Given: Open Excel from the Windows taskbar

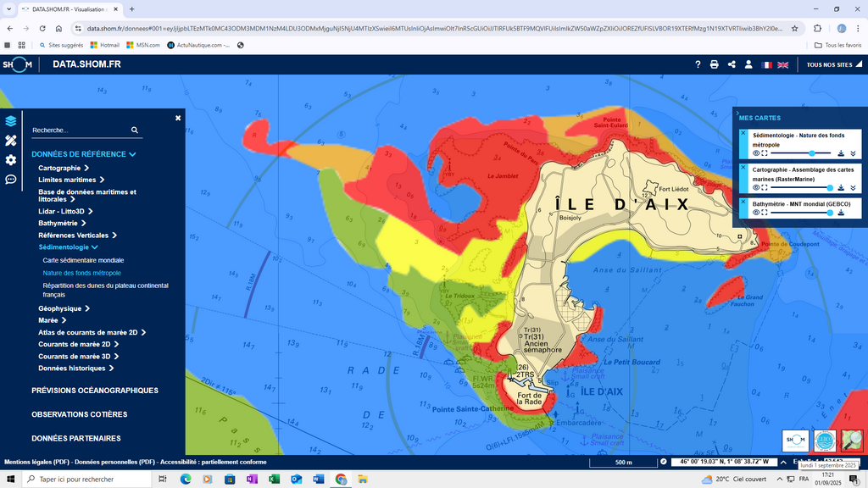Looking at the screenshot, I should [274, 480].
